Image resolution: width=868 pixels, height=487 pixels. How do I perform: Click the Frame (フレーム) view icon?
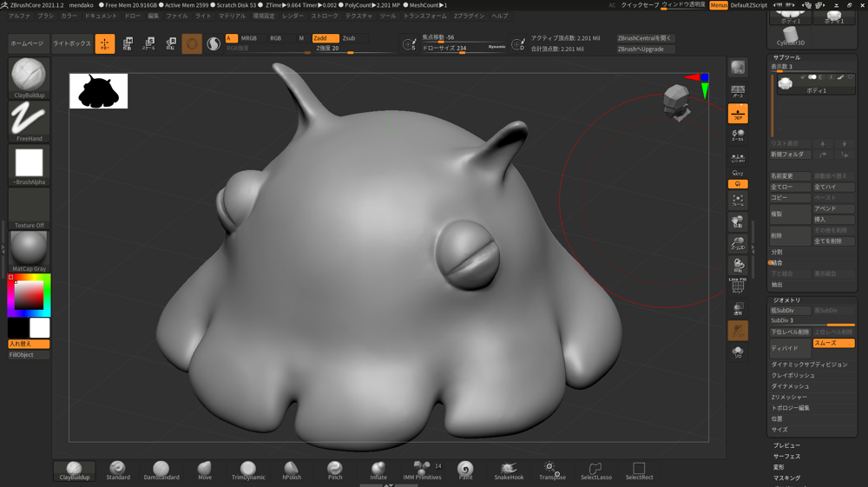click(x=738, y=201)
